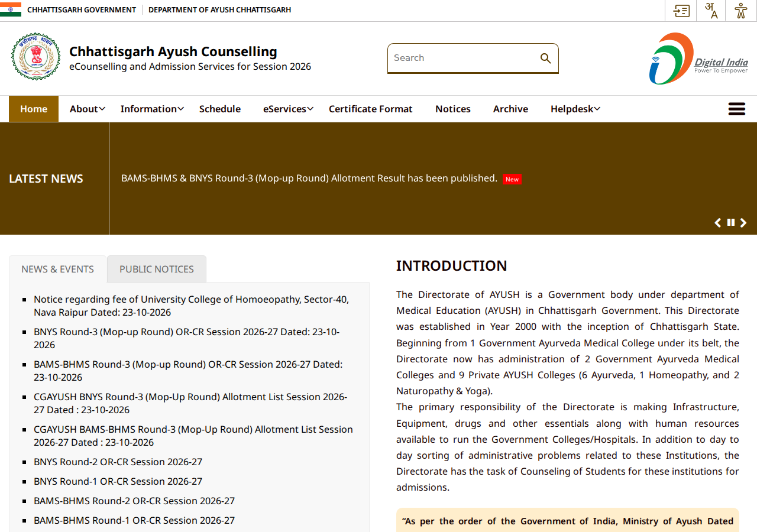757x532 pixels.
Task: Pause the latest news ticker
Action: 731,222
